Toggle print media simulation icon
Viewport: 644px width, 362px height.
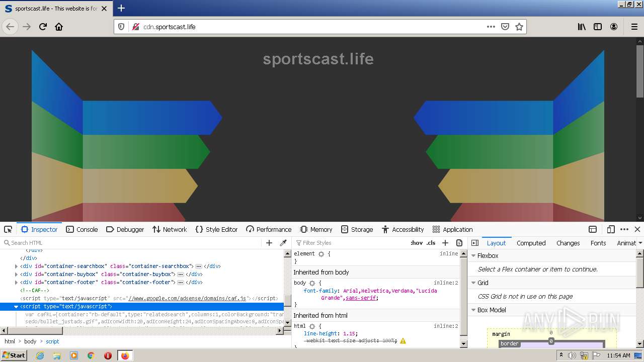pos(459,243)
